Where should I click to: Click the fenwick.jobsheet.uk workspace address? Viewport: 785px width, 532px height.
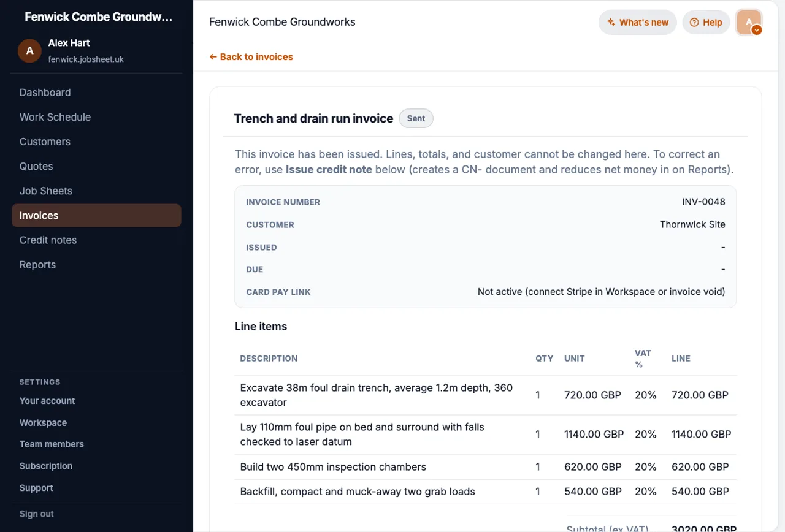click(86, 59)
